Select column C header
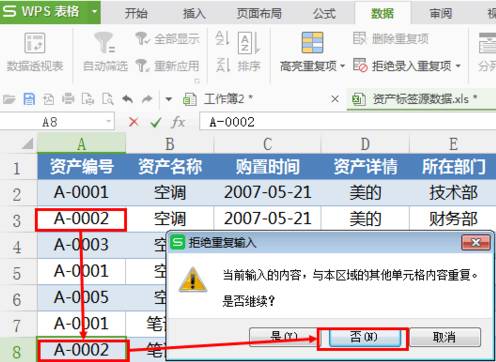The width and height of the screenshot is (496, 362). point(267,144)
